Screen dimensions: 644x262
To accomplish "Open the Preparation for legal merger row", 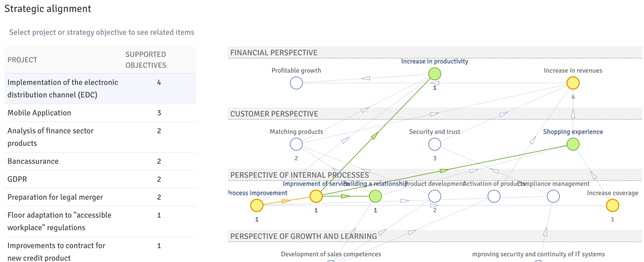I will pyautogui.click(x=100, y=197).
